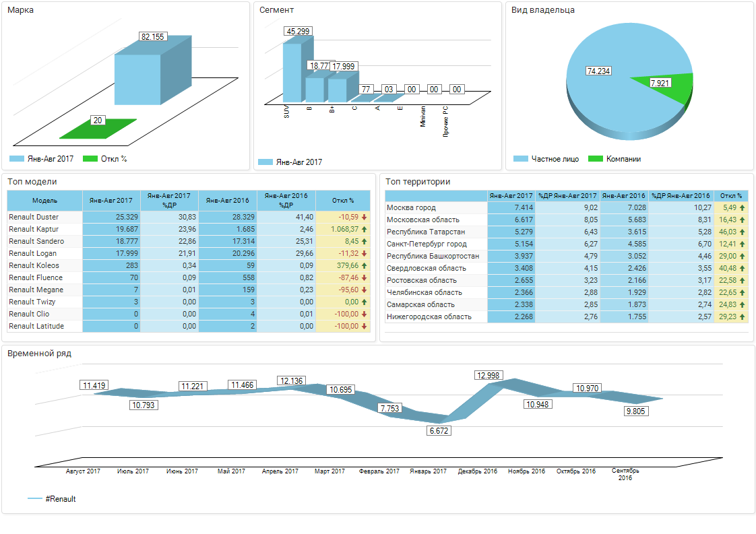The image size is (756, 534).
Task: Click the up arrow in Республика Татарстан row
Action: click(743, 232)
